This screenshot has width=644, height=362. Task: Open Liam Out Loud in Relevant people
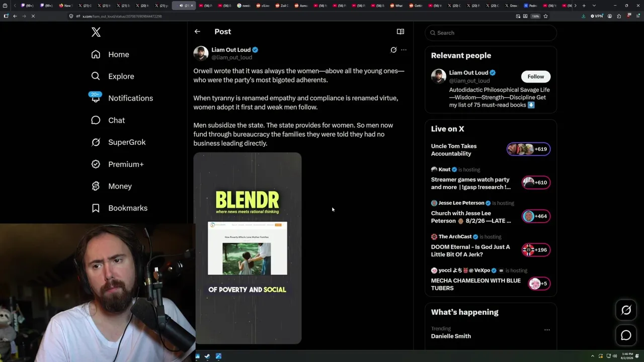tap(468, 72)
